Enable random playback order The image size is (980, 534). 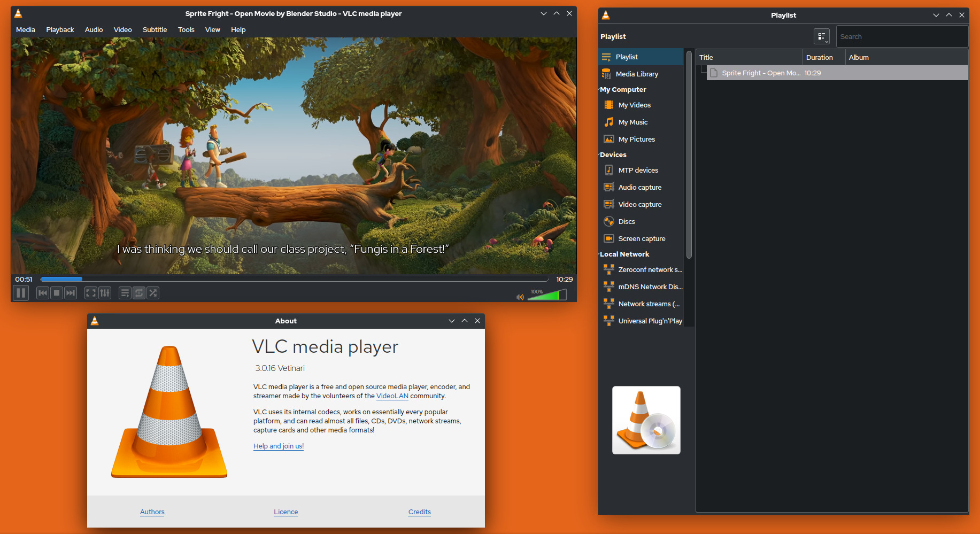(153, 293)
